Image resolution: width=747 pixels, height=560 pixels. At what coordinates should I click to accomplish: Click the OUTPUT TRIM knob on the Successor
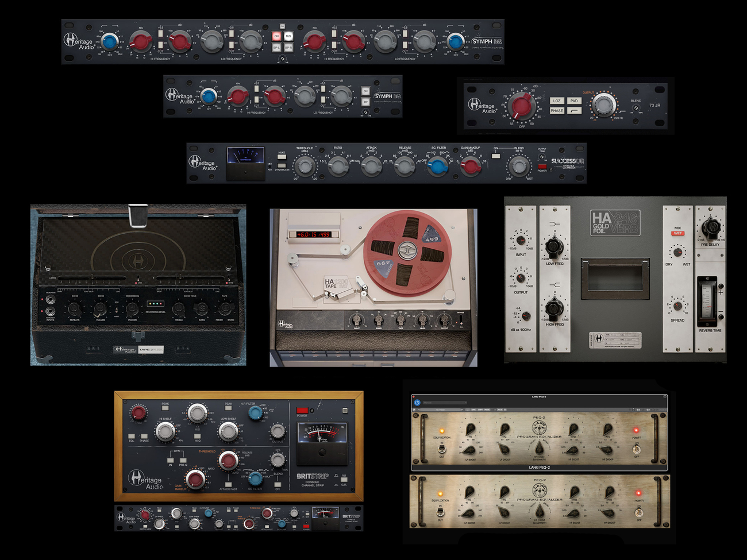coord(542,157)
